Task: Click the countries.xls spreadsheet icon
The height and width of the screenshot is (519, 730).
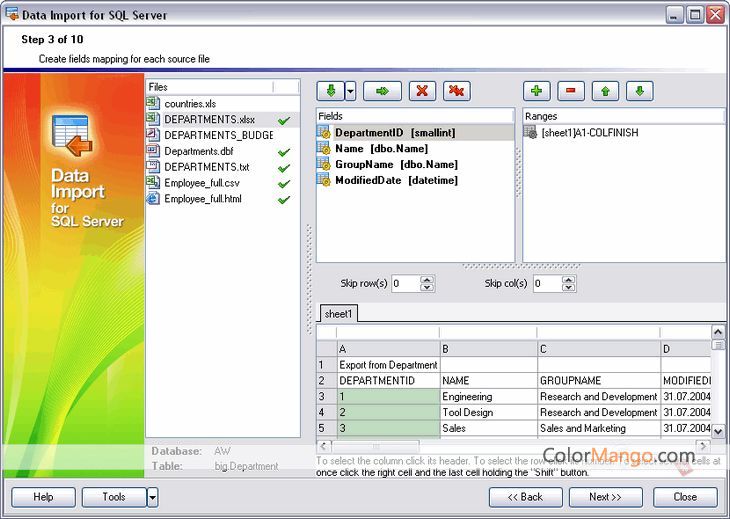Action: click(x=153, y=103)
